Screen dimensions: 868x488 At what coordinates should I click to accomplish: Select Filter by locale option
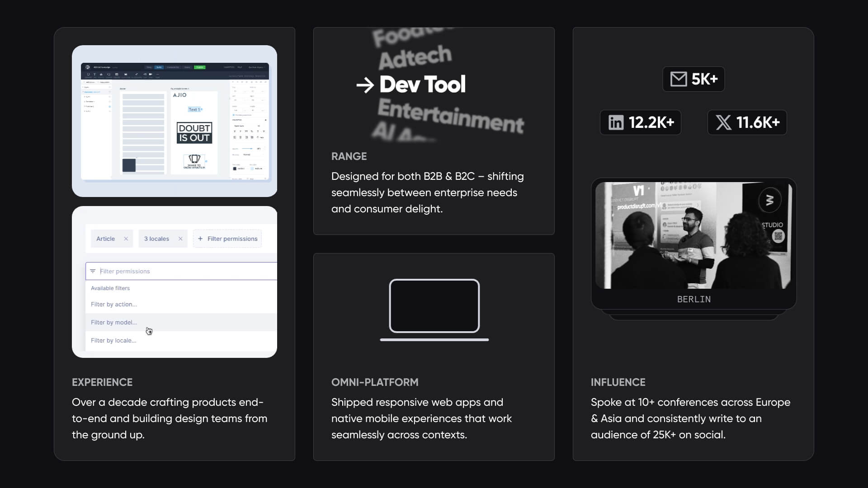pyautogui.click(x=113, y=340)
